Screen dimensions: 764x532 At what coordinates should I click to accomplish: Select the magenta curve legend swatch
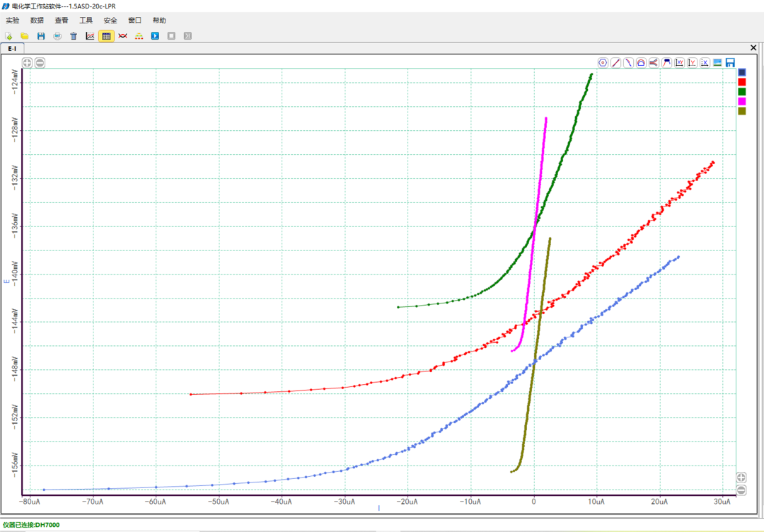(742, 101)
